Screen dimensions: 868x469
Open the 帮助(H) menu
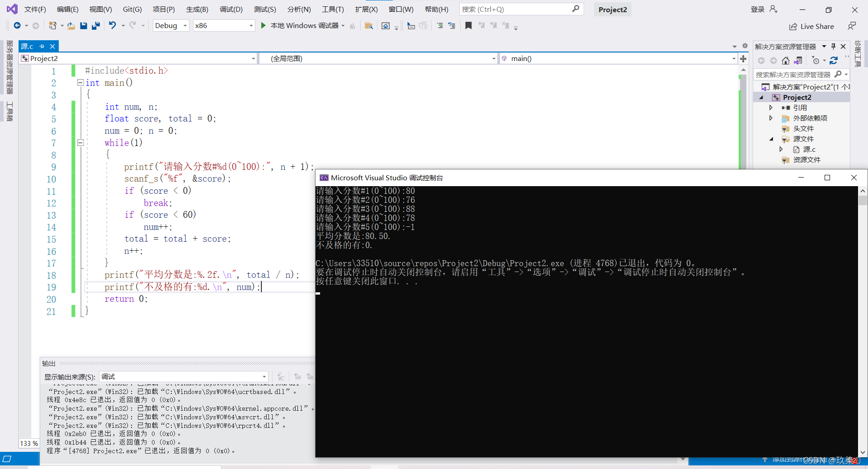(x=436, y=9)
